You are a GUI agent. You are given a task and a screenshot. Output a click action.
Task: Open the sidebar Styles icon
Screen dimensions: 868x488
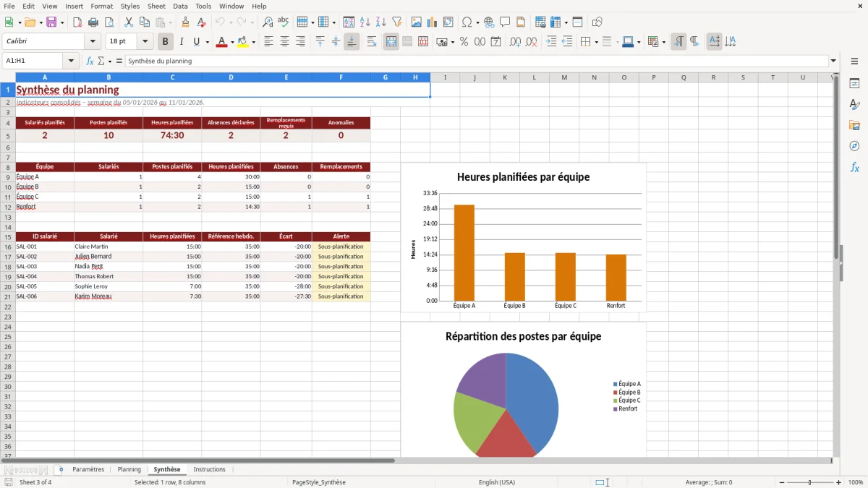854,104
